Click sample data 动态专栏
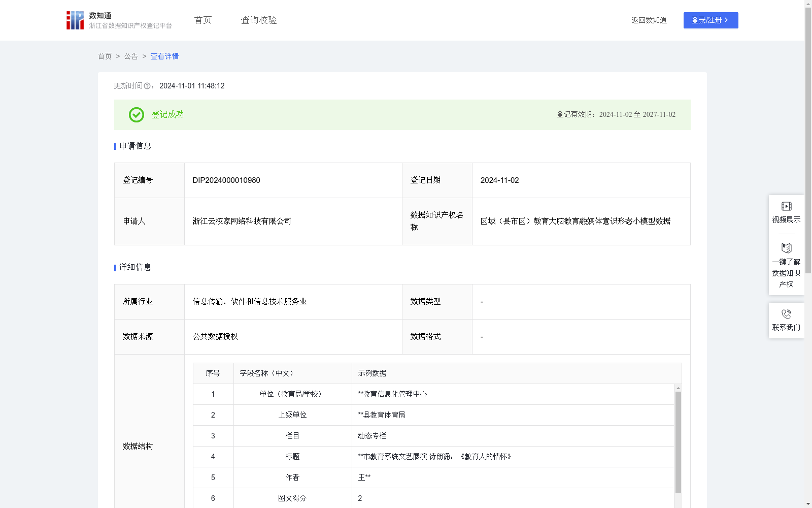This screenshot has height=508, width=812. pyautogui.click(x=372, y=436)
